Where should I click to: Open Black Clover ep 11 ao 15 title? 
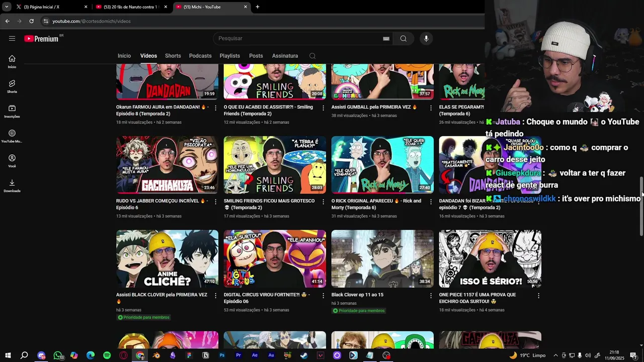pos(357,295)
